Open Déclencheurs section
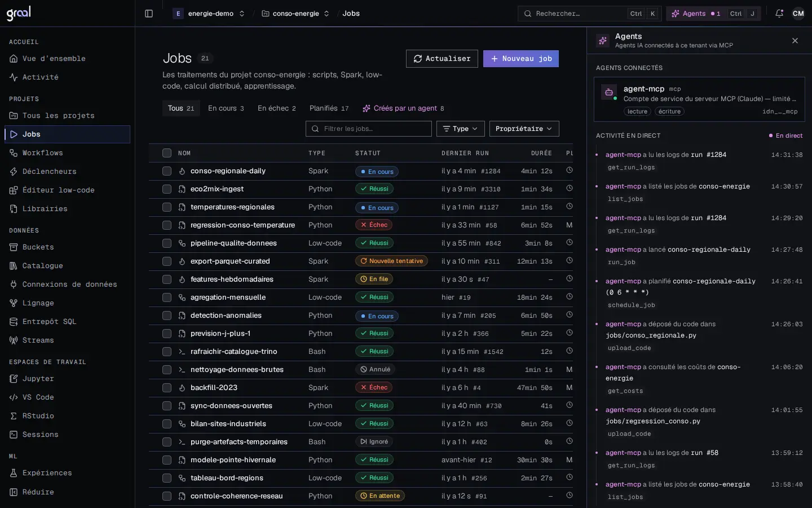The image size is (812, 508). point(67,172)
